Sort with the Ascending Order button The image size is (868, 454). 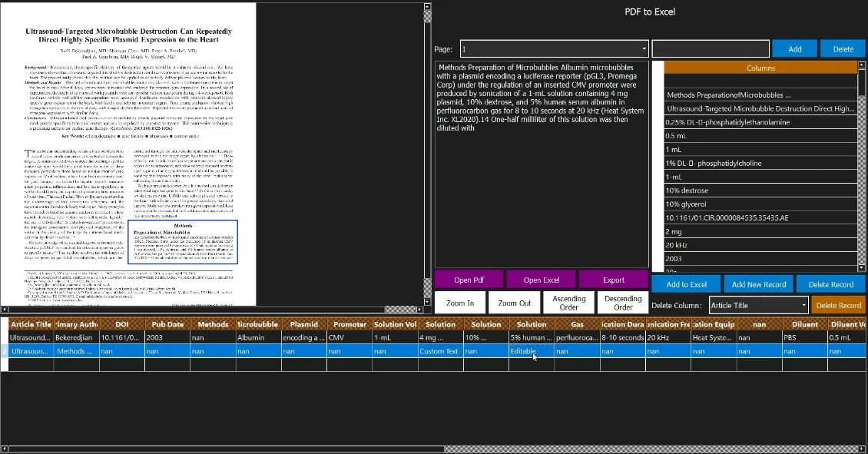click(568, 303)
